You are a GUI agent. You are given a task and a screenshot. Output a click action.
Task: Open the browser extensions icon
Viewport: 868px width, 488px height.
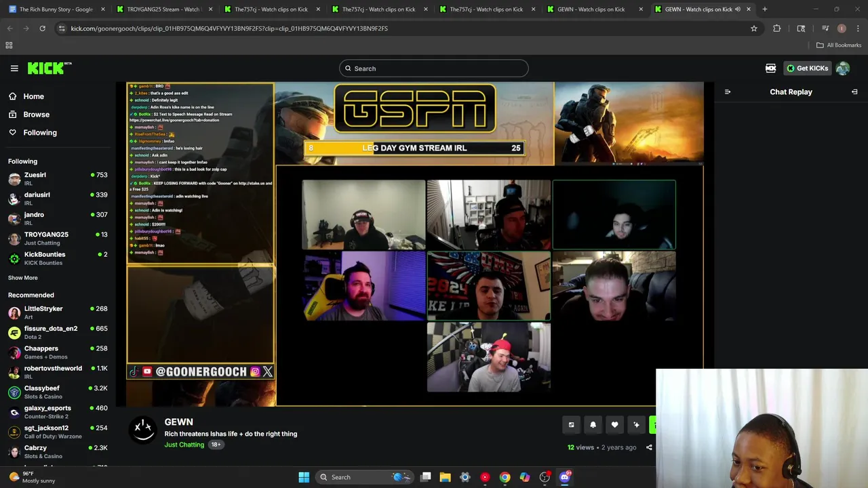point(777,28)
